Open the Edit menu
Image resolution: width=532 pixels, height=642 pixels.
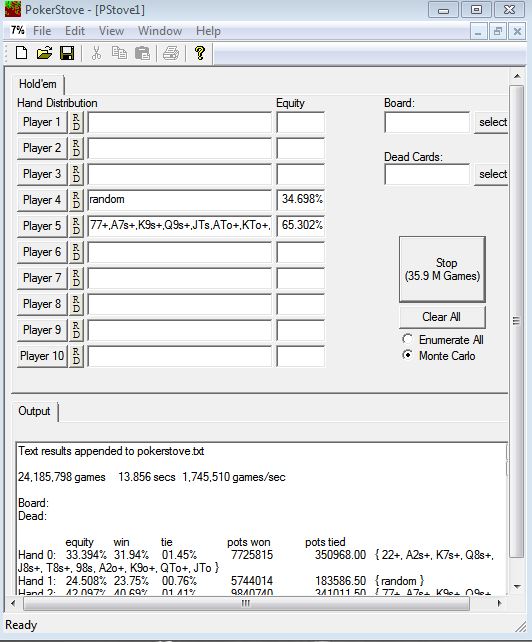pyautogui.click(x=75, y=31)
